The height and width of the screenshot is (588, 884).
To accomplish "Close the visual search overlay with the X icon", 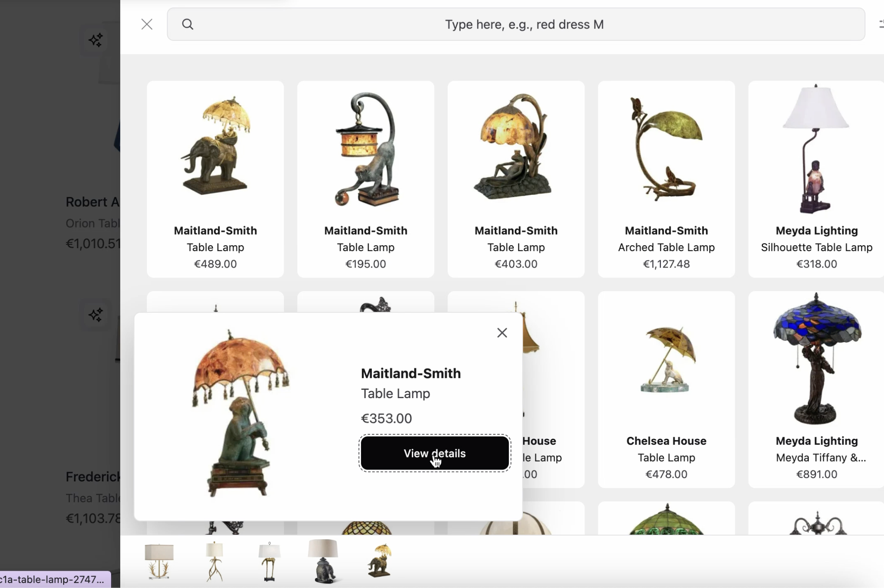I will (147, 24).
